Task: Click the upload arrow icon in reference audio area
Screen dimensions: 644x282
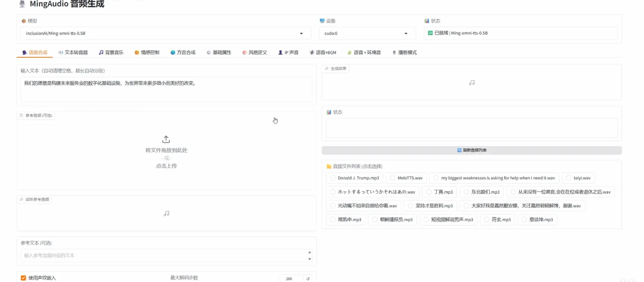Action: (x=166, y=138)
